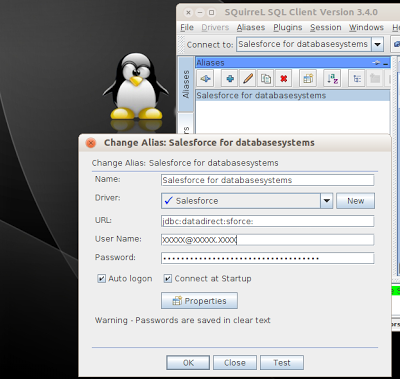
Task: Toggle alias tree view icon
Action: [x=357, y=79]
